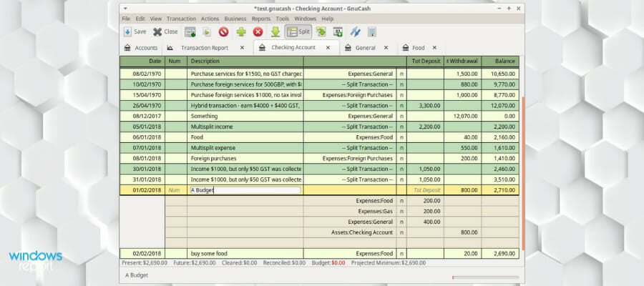
Task: Switch to the Transaction Report tab
Action: 205,48
